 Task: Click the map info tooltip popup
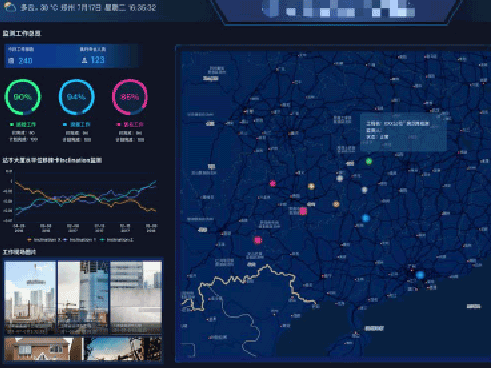click(403, 133)
